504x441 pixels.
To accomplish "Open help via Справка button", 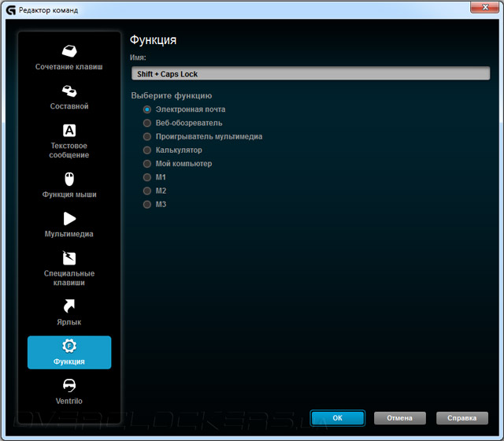I will coord(462,418).
